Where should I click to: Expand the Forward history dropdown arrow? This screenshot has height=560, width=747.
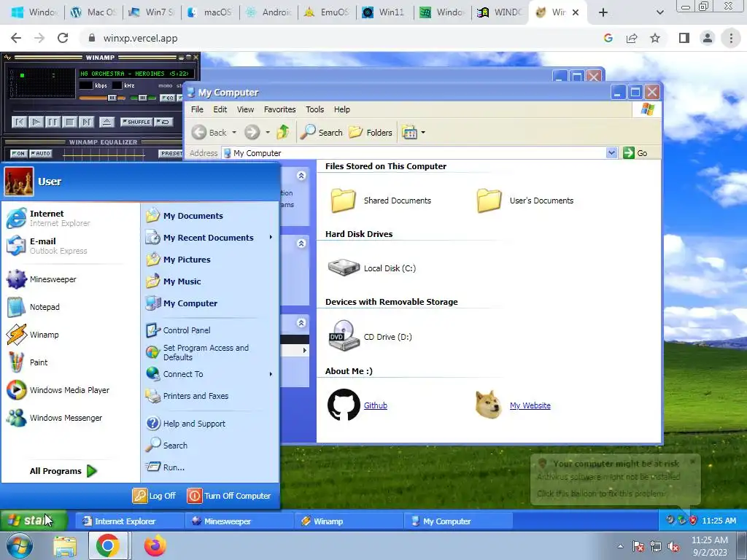268,133
